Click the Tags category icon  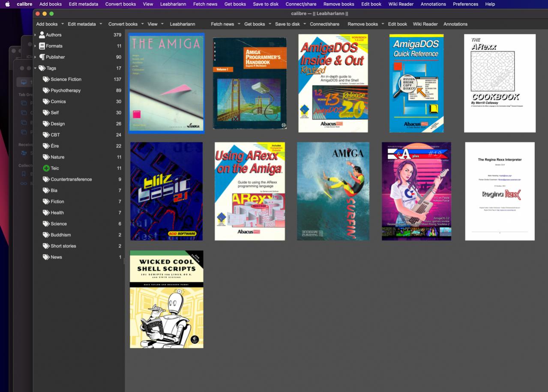point(42,68)
